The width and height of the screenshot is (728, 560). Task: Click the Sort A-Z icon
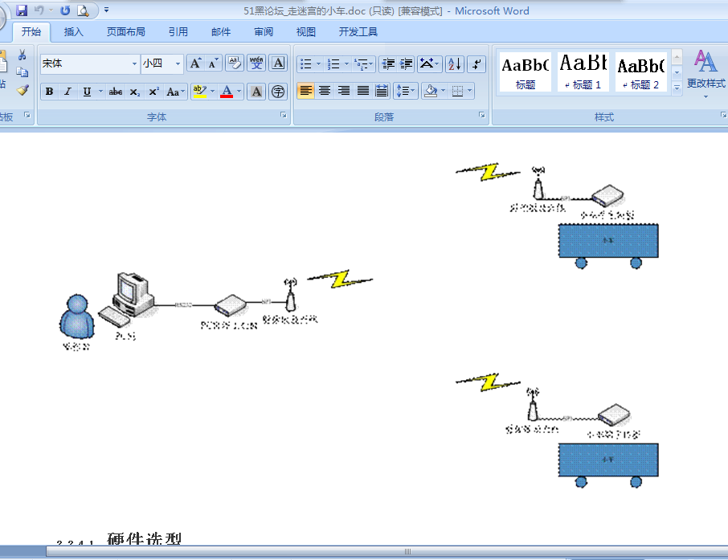coord(454,63)
